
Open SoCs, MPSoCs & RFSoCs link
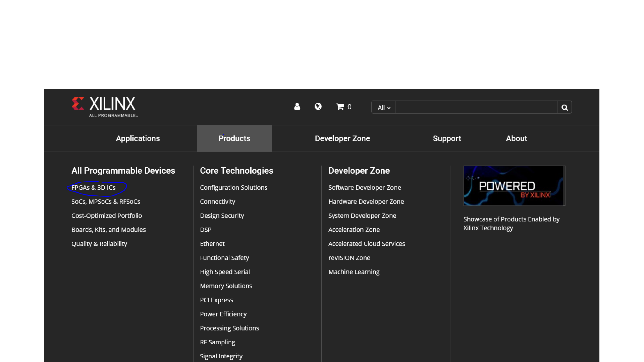tap(106, 202)
